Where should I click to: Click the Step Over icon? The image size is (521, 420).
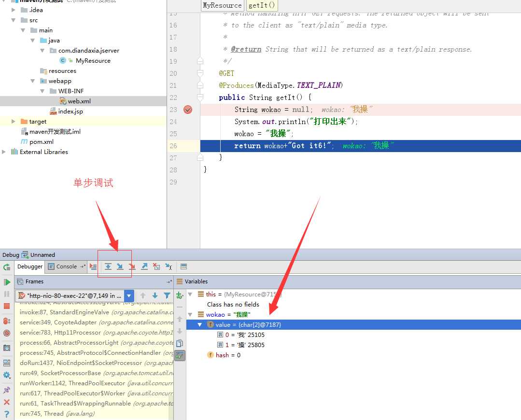click(x=108, y=266)
